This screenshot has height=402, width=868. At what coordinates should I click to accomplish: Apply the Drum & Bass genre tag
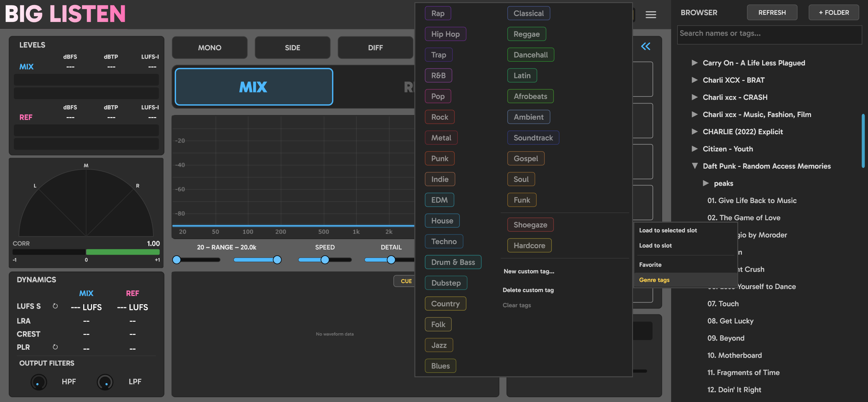[x=453, y=262]
